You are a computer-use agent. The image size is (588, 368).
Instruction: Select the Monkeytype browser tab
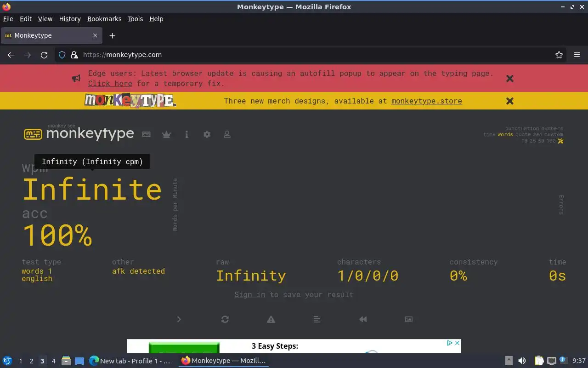pyautogui.click(x=51, y=35)
